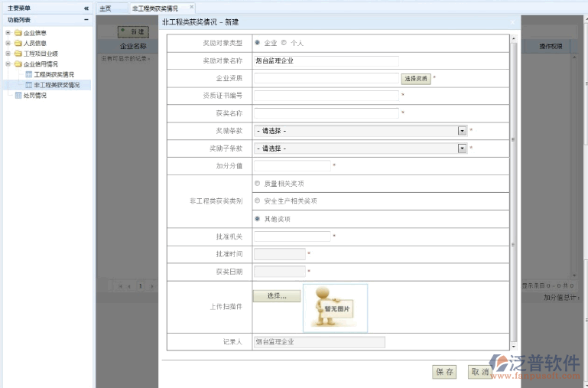Click the 保存 button

pos(445,372)
